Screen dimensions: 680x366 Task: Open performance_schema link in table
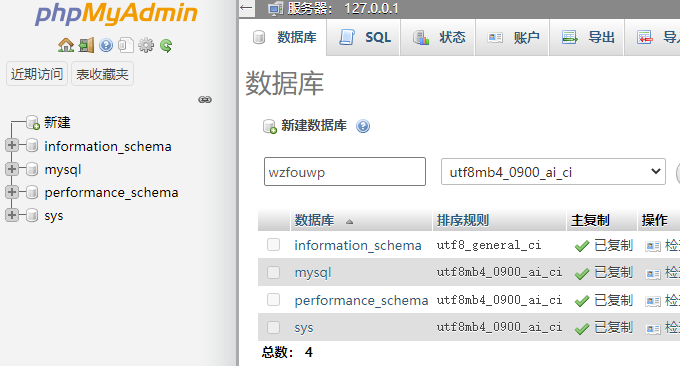(361, 300)
